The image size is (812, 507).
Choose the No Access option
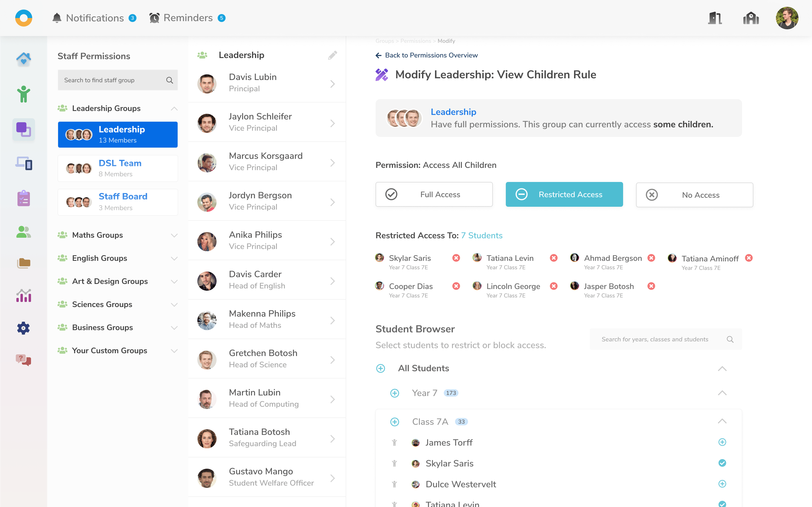(694, 195)
